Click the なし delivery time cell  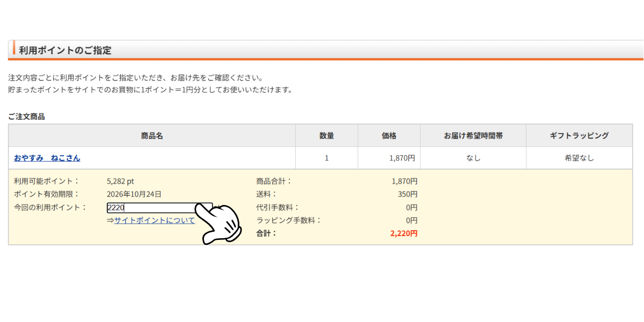(473, 157)
